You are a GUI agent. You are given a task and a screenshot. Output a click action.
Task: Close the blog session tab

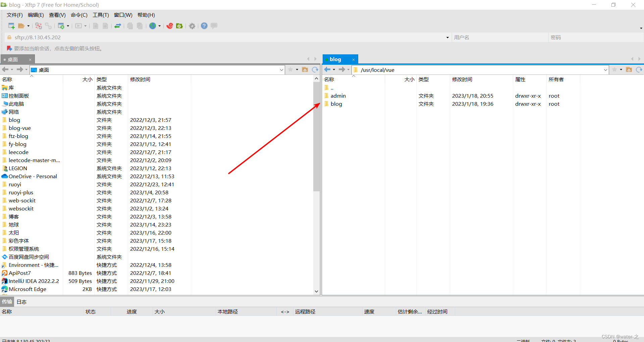353,60
